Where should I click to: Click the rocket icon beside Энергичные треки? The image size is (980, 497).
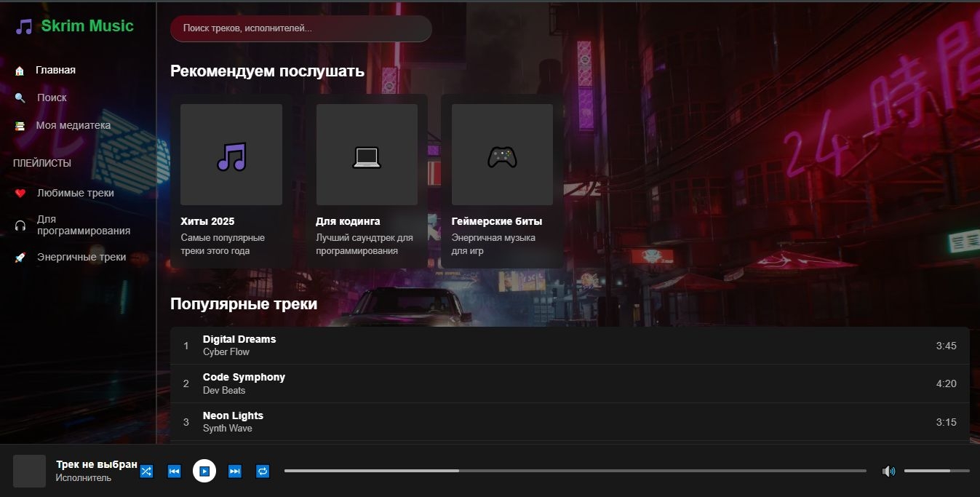click(20, 258)
